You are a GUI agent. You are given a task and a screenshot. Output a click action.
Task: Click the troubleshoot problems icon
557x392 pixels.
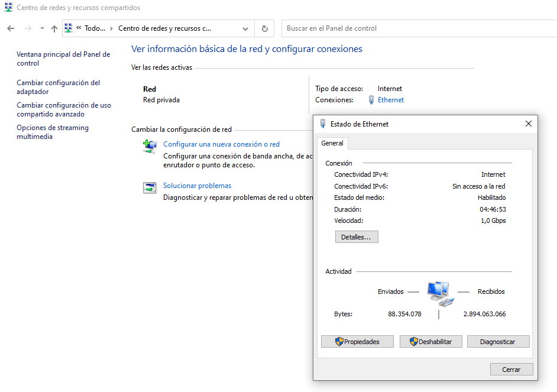[x=150, y=188]
